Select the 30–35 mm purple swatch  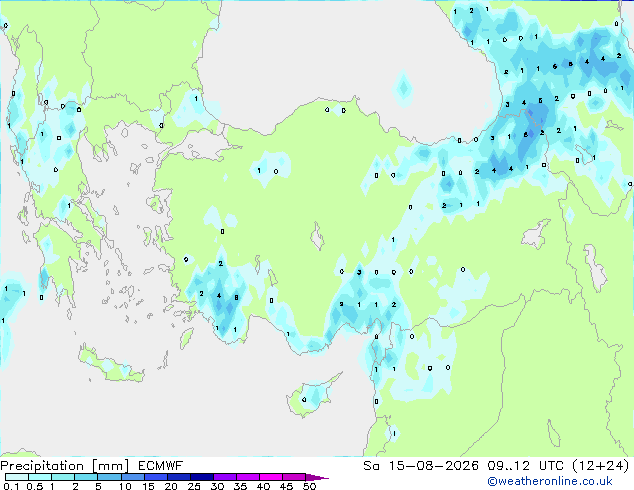[224, 477]
